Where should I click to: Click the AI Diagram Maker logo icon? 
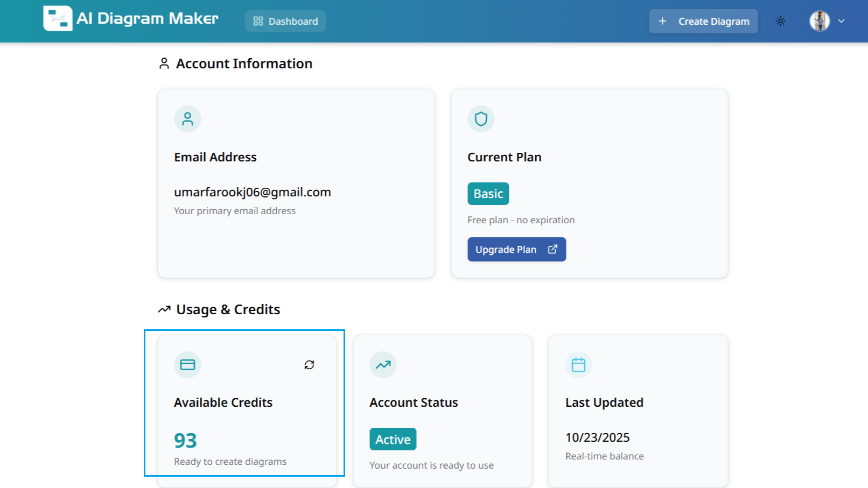(x=58, y=19)
